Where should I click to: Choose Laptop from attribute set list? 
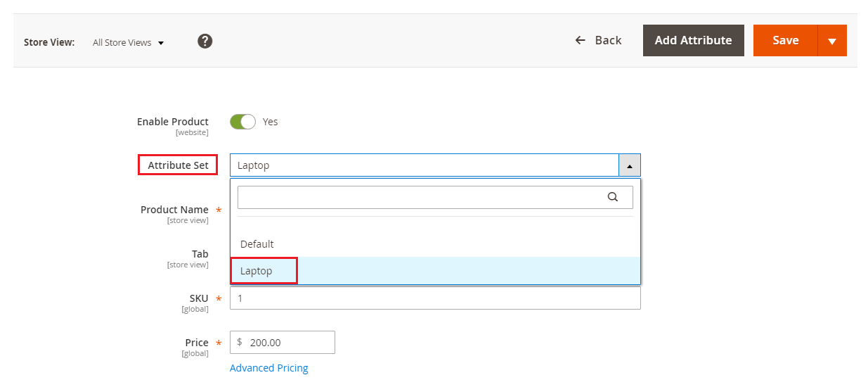tap(435, 271)
